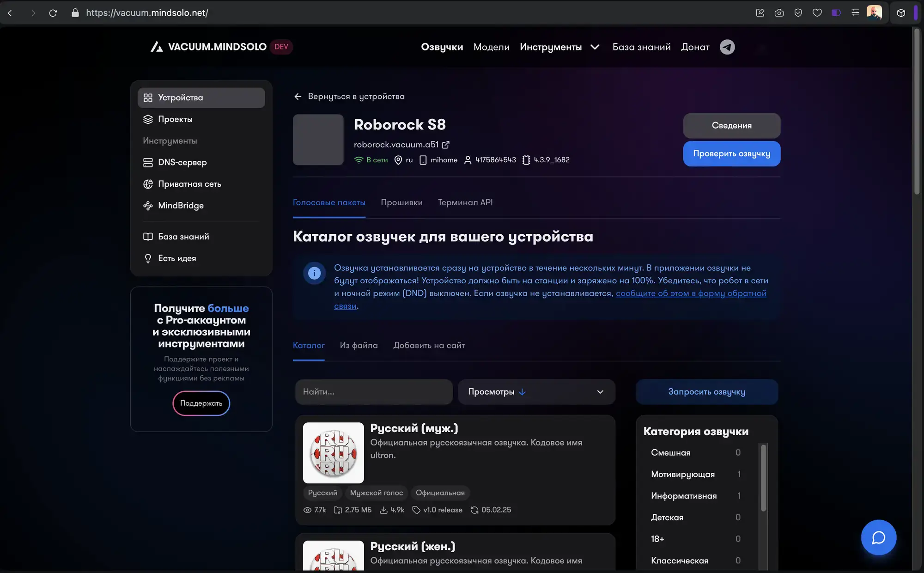Screen dimensions: 924x573
Task: Click the Запросить озвучку button
Action: [707, 392]
